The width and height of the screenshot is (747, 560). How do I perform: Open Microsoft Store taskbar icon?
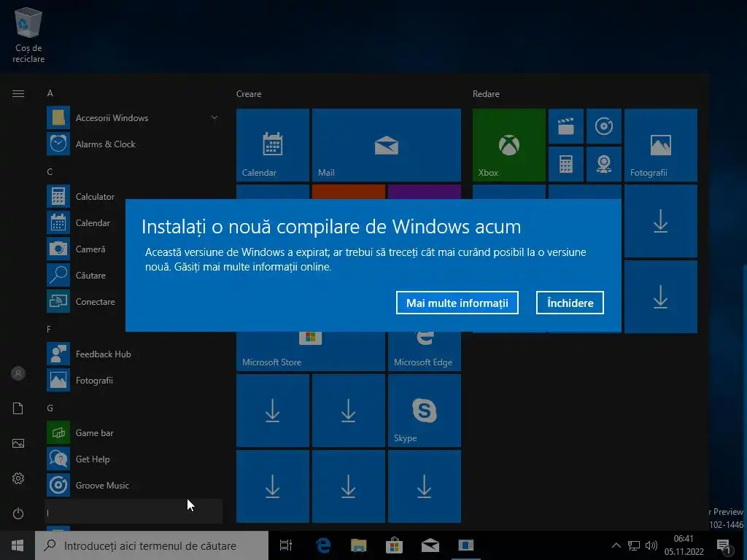[x=395, y=545]
